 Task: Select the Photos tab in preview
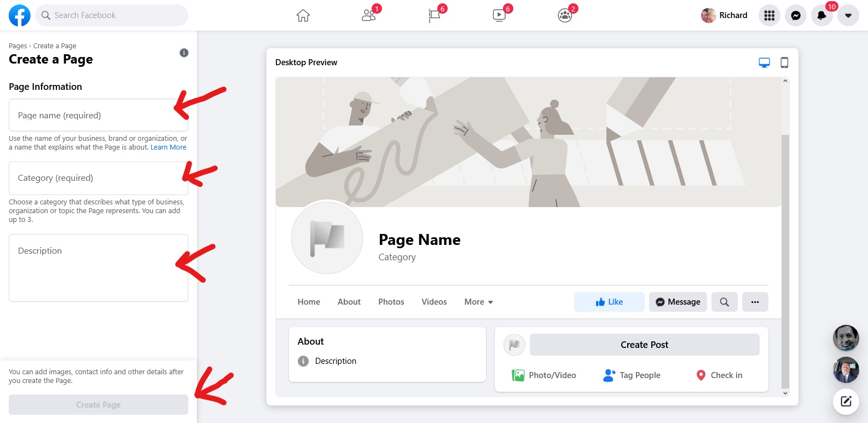pyautogui.click(x=391, y=302)
